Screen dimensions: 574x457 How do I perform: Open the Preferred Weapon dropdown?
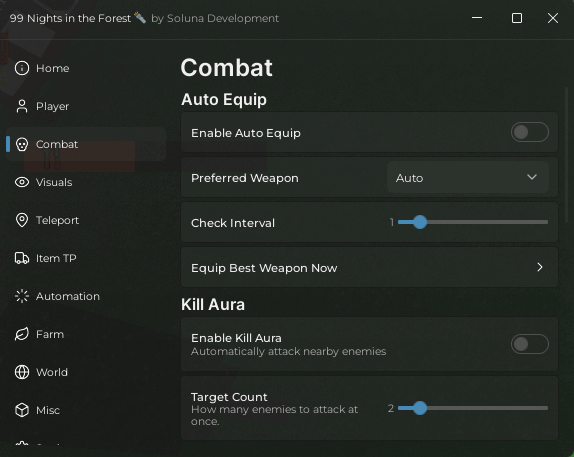[468, 178]
